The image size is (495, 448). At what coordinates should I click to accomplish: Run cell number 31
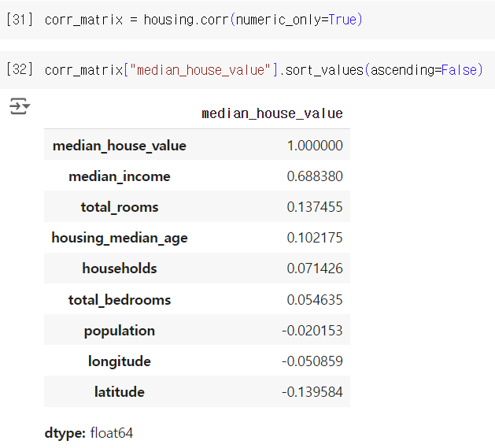20,20
